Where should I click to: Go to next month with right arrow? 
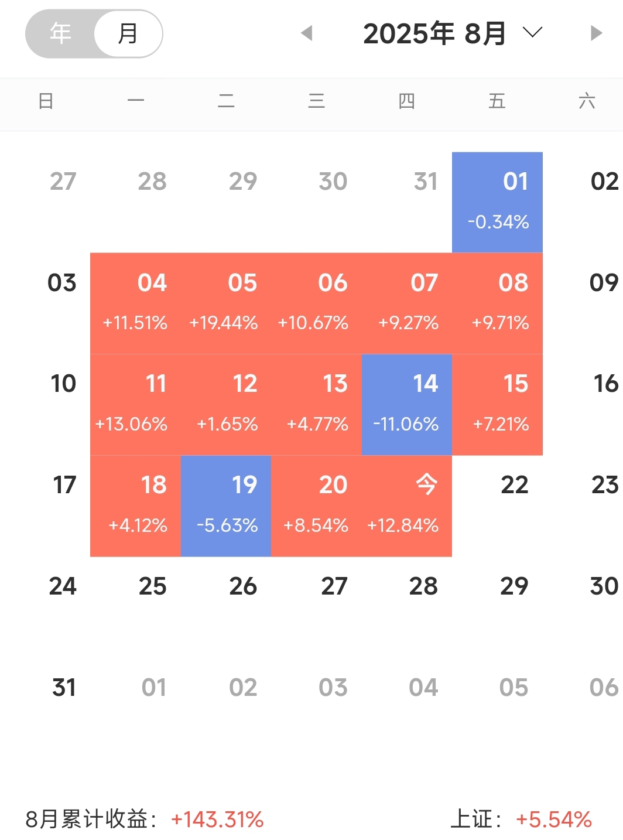tap(596, 33)
